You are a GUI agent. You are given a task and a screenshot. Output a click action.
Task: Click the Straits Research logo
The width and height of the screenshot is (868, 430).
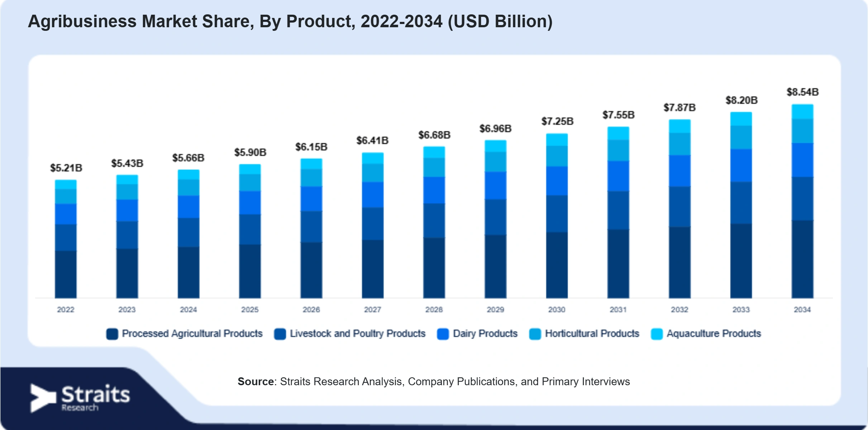(x=80, y=398)
